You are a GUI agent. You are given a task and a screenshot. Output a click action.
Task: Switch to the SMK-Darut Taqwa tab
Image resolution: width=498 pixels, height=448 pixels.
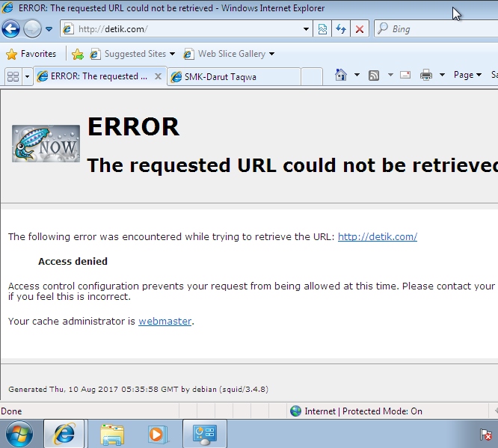click(x=234, y=76)
